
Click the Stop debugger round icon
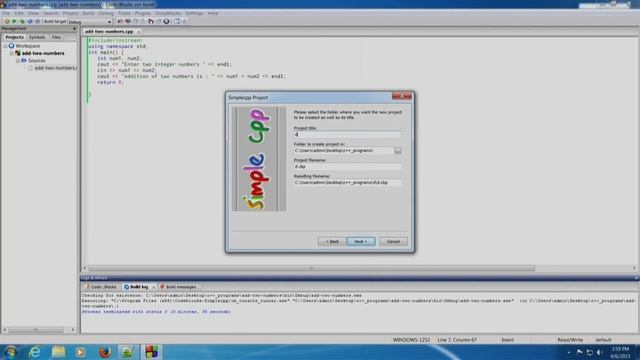pyautogui.click(x=167, y=21)
